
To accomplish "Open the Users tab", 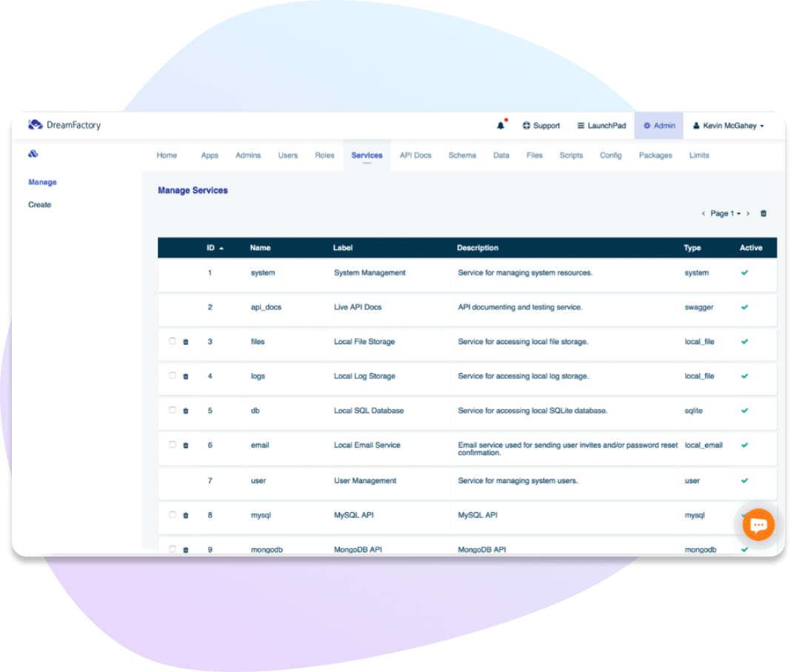I will point(287,155).
